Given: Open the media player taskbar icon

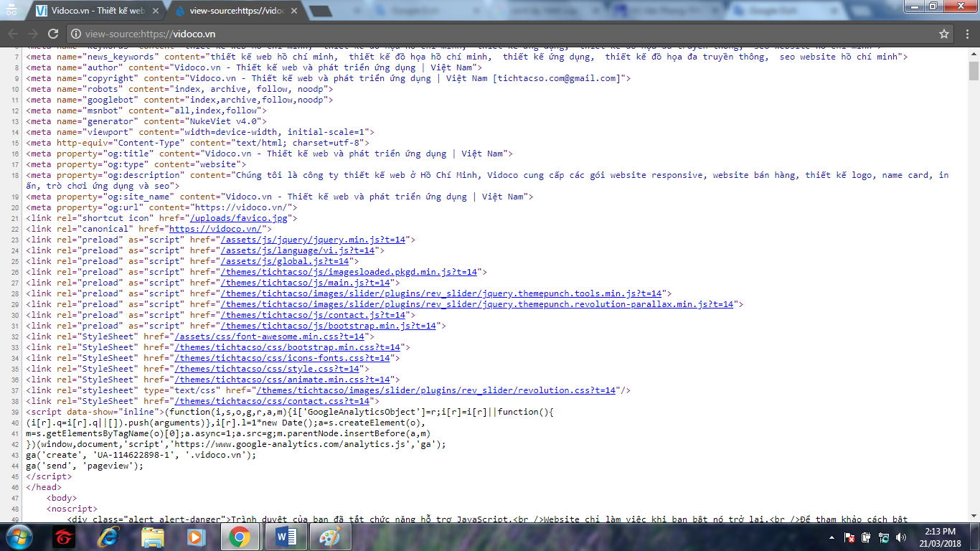Looking at the screenshot, I should 195,537.
